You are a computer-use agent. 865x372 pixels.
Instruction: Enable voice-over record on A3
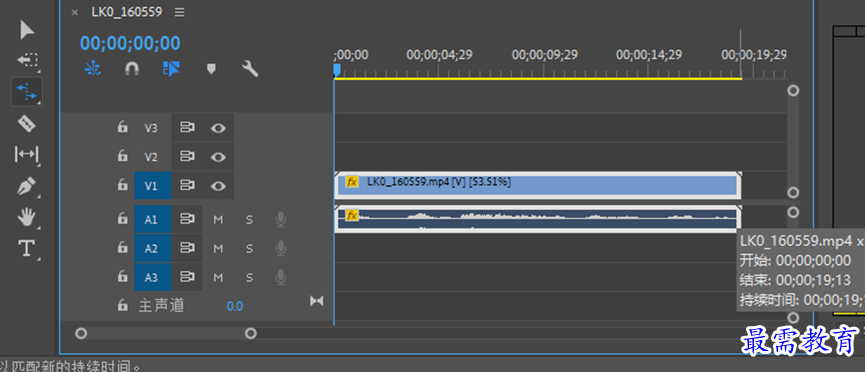(281, 277)
